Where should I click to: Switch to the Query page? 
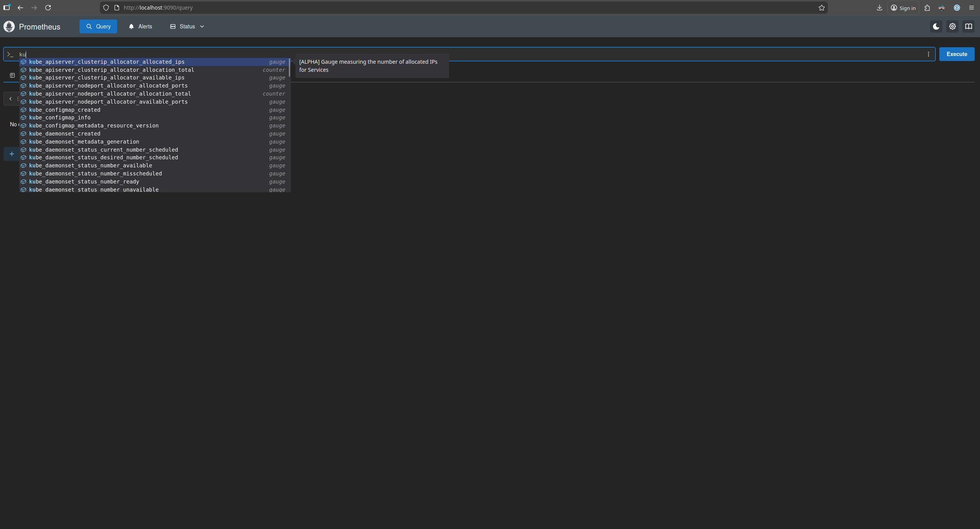coord(98,26)
